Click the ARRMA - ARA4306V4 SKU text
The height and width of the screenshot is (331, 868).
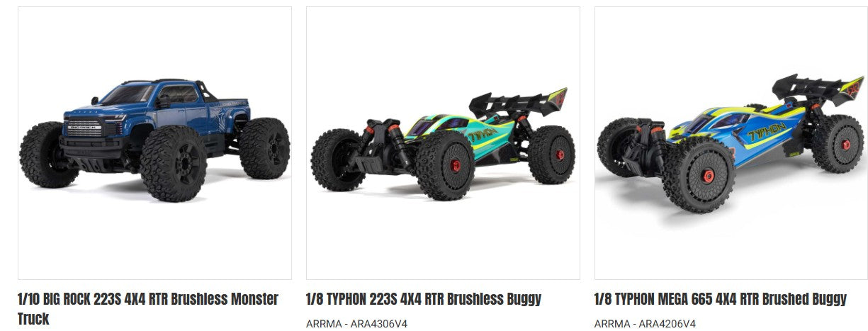(x=356, y=324)
